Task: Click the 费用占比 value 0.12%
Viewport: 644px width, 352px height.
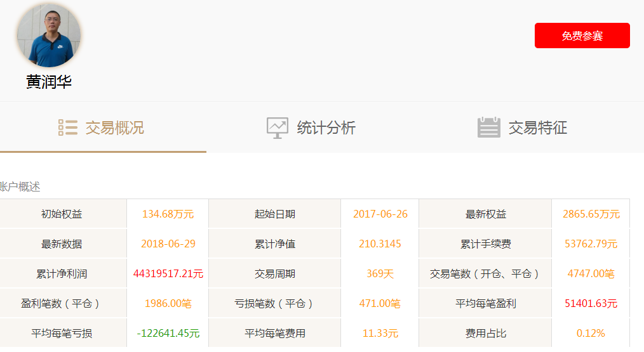Action: pyautogui.click(x=591, y=334)
